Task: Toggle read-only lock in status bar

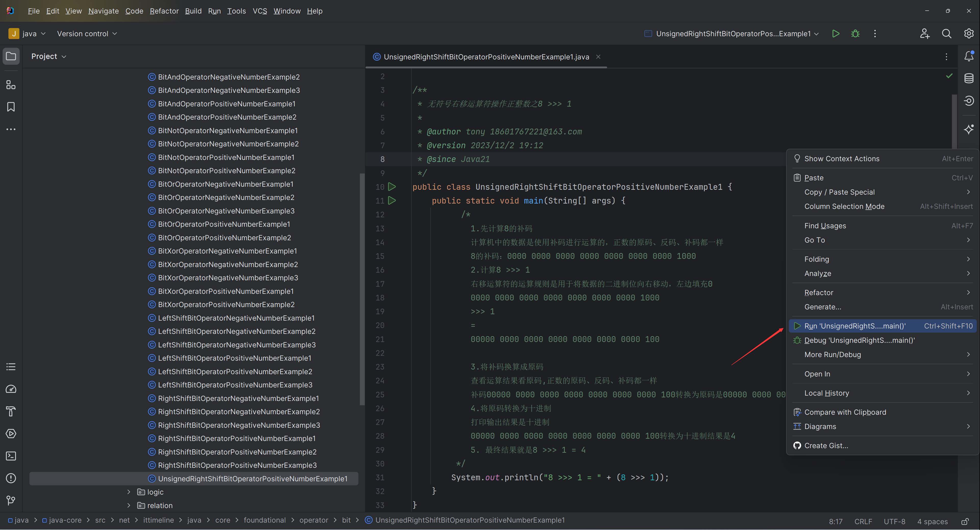Action: 965,521
